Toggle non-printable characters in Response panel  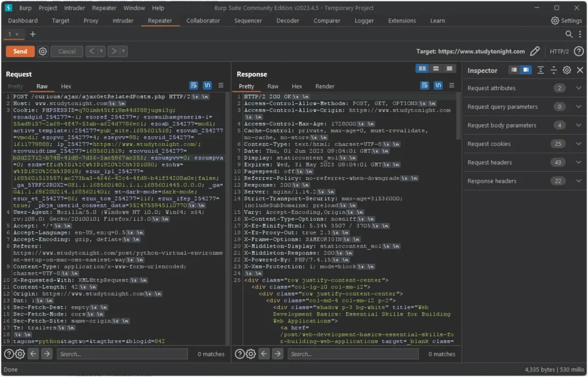pos(438,86)
